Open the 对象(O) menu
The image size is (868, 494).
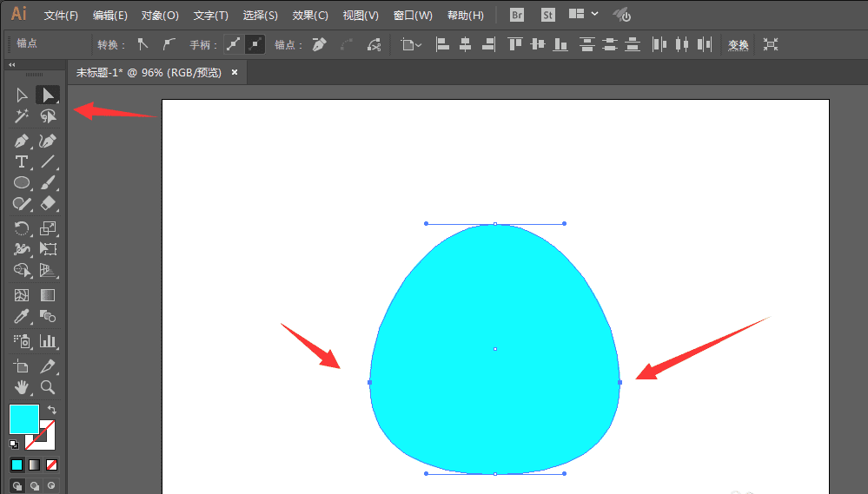[x=159, y=16]
